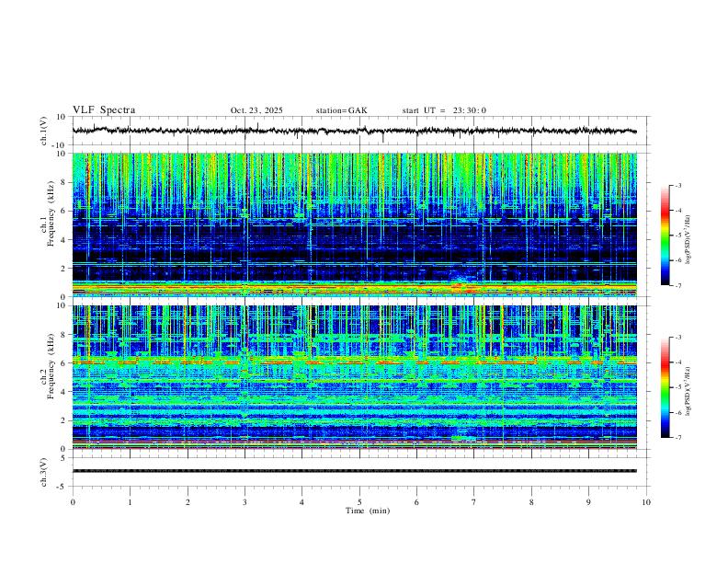The width and height of the screenshot is (728, 563).
Task: Click the time axis tick label '4'
Action: (301, 502)
